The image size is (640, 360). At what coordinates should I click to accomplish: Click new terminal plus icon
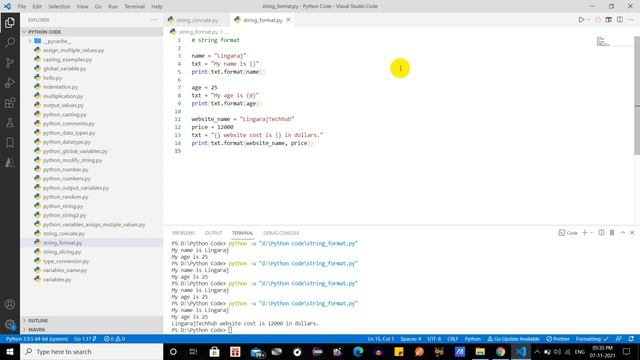coord(584,233)
